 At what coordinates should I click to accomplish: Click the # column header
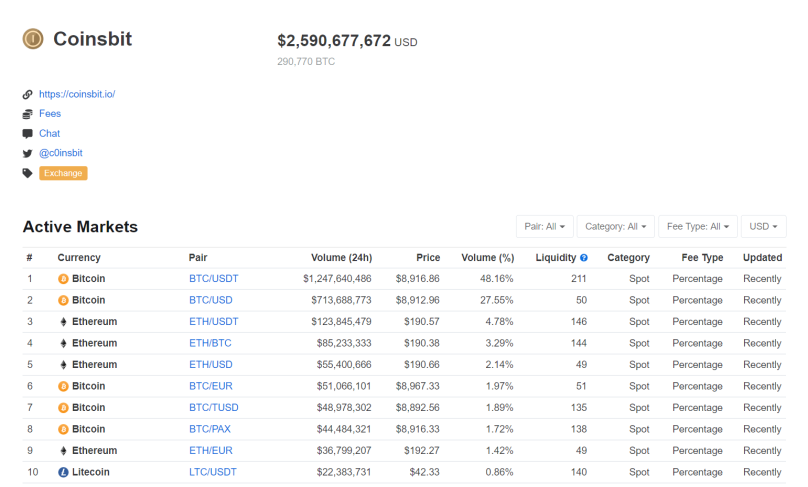click(x=29, y=258)
